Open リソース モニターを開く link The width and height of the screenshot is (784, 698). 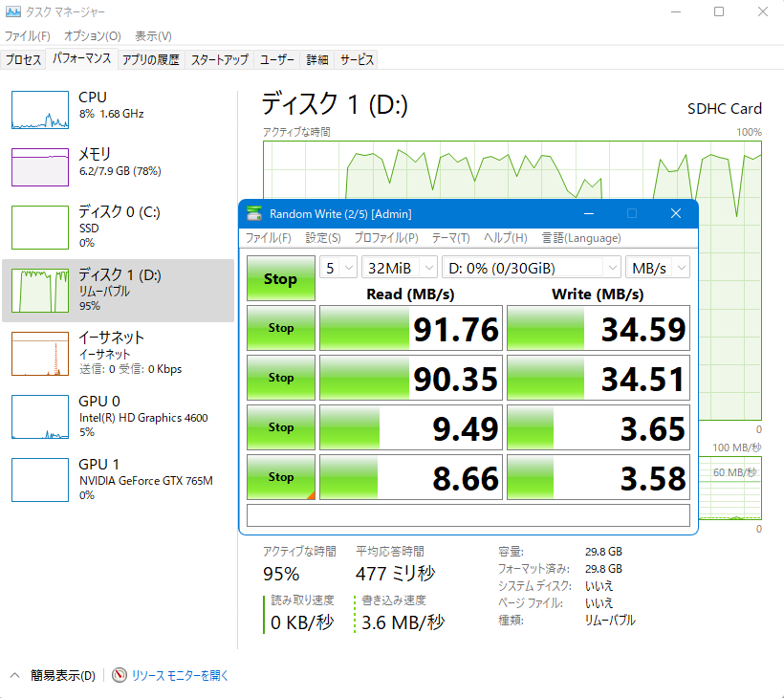[180, 675]
